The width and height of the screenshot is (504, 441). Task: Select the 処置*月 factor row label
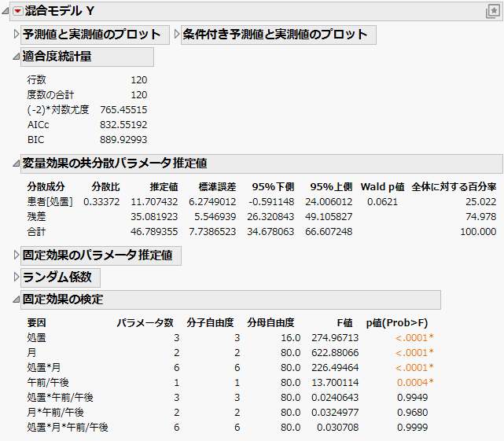coord(44,368)
